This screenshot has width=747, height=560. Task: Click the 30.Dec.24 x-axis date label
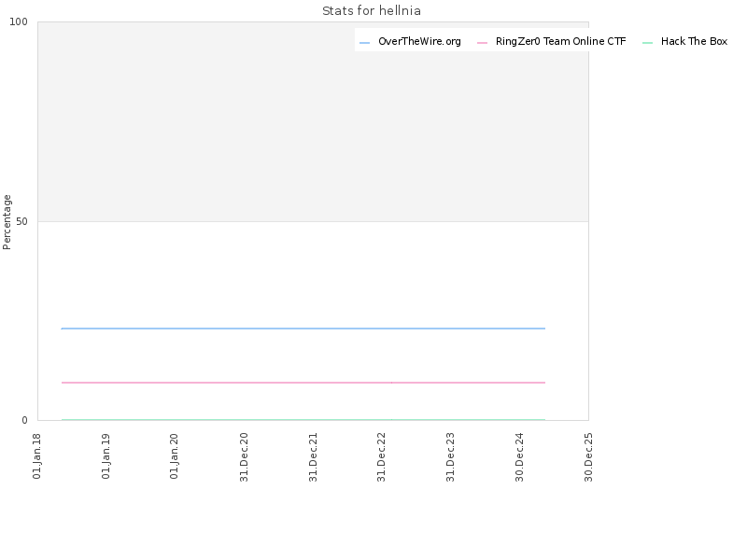(519, 457)
